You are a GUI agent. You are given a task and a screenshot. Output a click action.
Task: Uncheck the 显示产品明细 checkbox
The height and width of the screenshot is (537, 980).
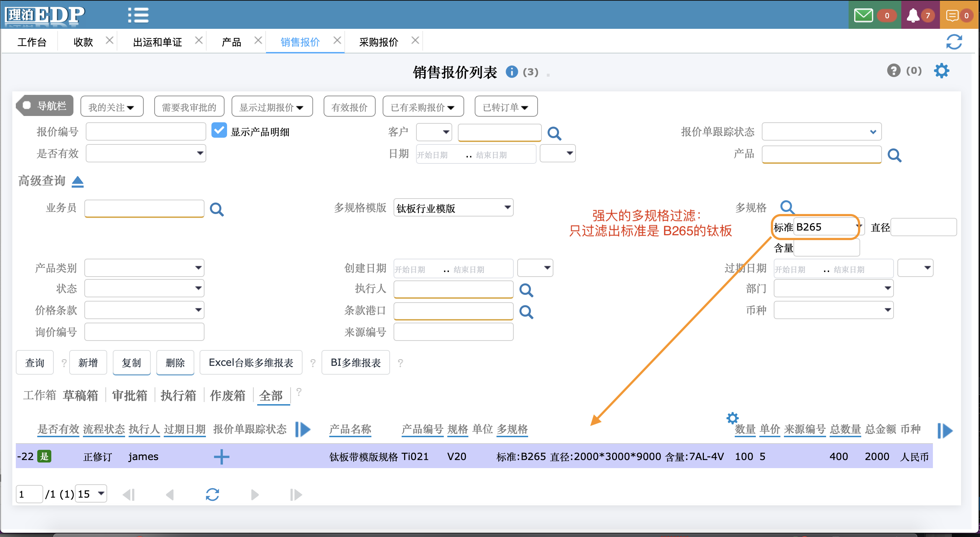(219, 130)
